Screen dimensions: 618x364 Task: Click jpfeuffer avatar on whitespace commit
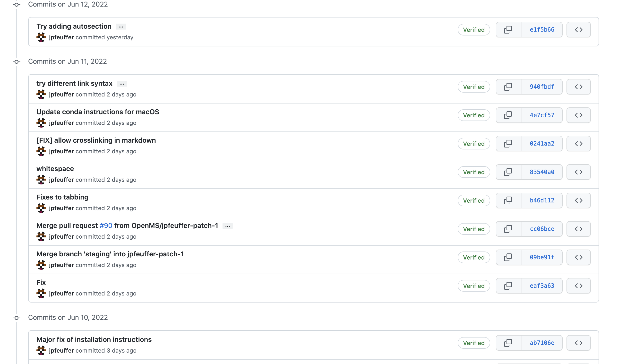pos(41,180)
